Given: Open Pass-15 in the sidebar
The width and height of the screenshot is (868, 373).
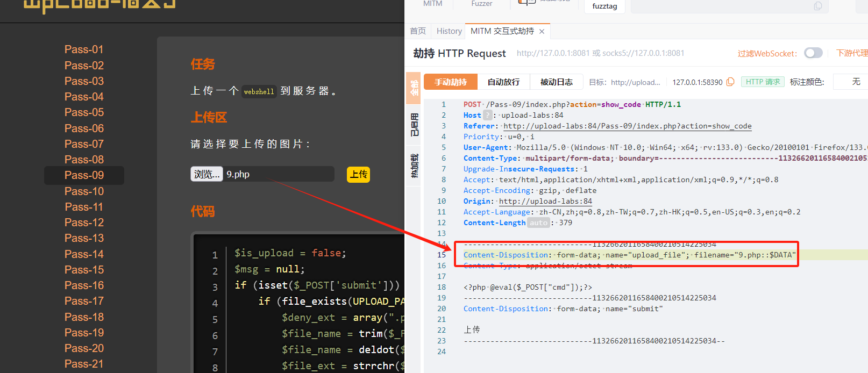Looking at the screenshot, I should pyautogui.click(x=84, y=270).
